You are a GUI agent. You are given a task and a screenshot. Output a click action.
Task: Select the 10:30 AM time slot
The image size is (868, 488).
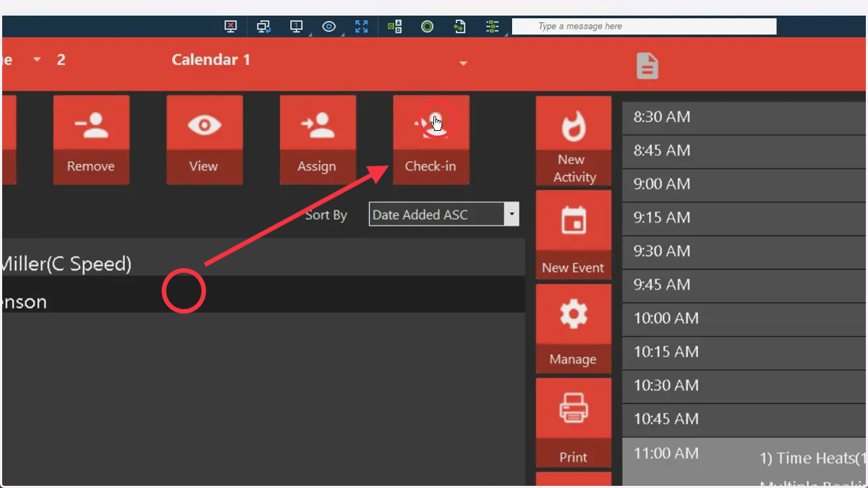point(744,386)
